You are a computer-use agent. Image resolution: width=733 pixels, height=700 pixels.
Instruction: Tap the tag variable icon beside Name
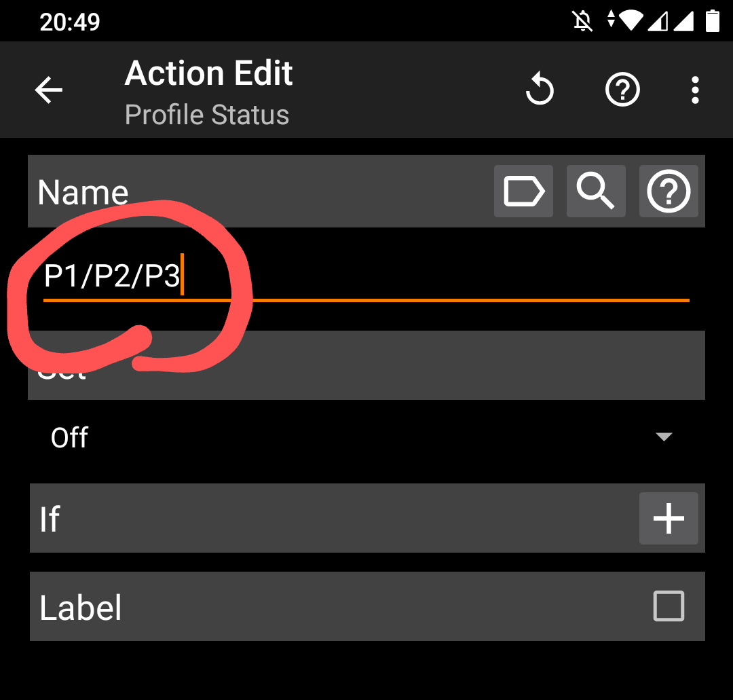click(523, 191)
